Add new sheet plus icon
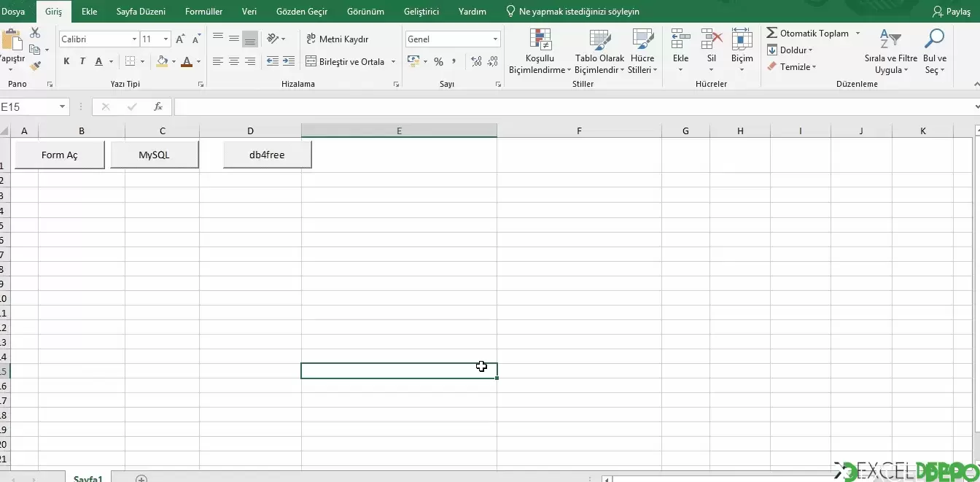 click(141, 478)
